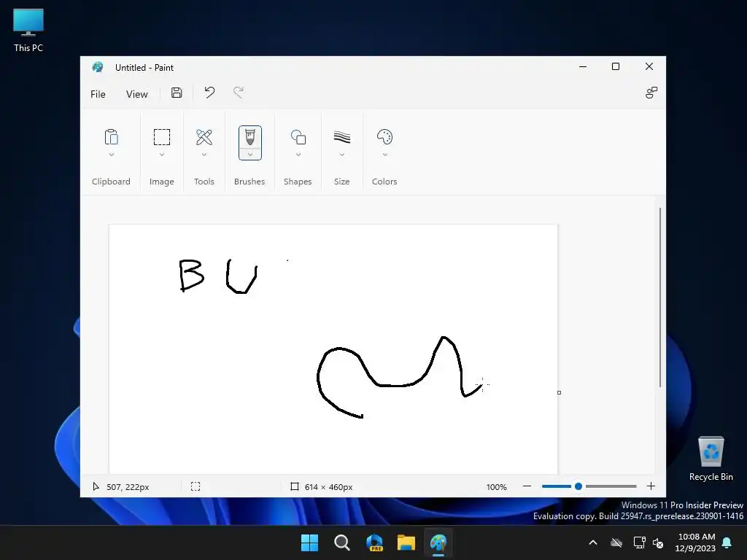Open the Shapes icon
The width and height of the screenshot is (747, 560).
click(298, 137)
